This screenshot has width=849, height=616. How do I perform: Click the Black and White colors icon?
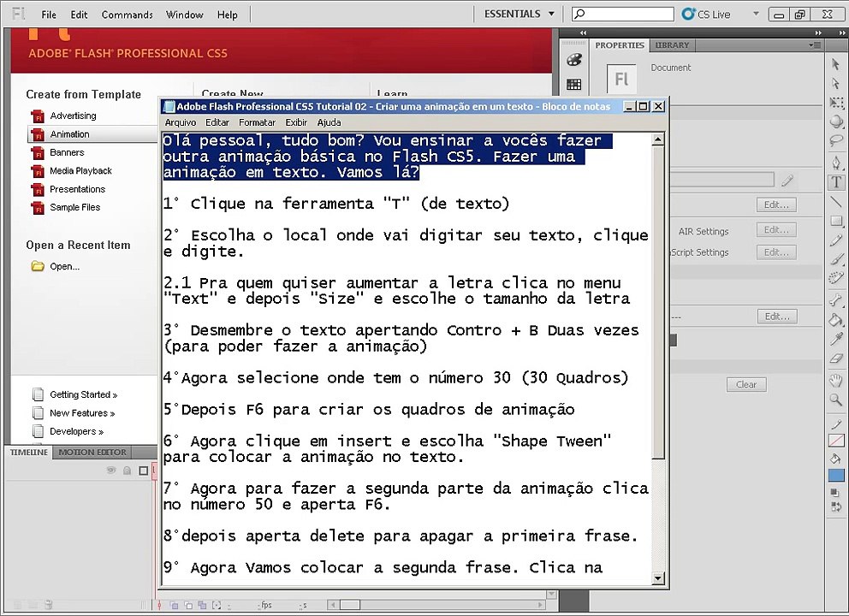tap(834, 492)
